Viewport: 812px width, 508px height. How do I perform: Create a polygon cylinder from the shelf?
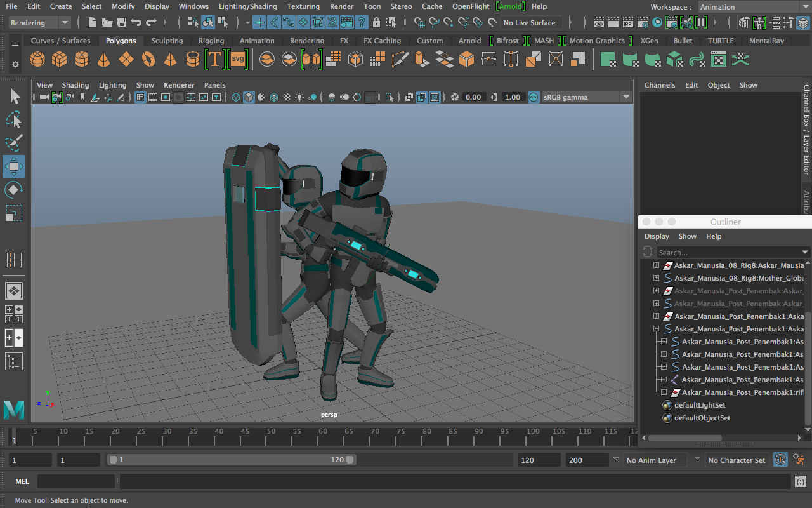(82, 60)
